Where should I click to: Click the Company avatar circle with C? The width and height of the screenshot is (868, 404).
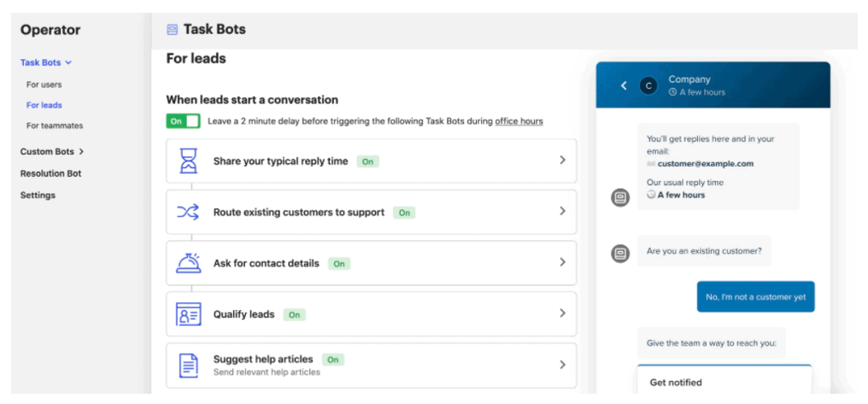[x=648, y=85]
